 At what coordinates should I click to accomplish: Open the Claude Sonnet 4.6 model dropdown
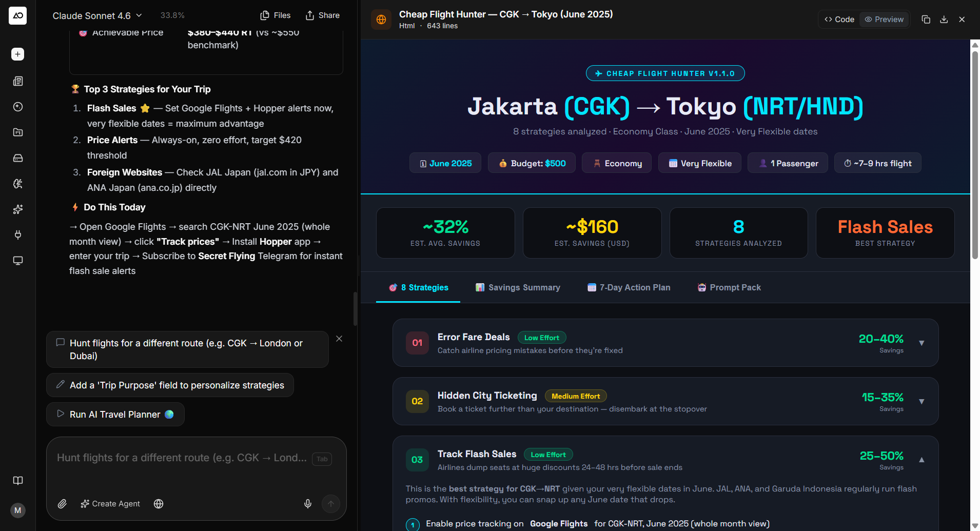(x=97, y=16)
